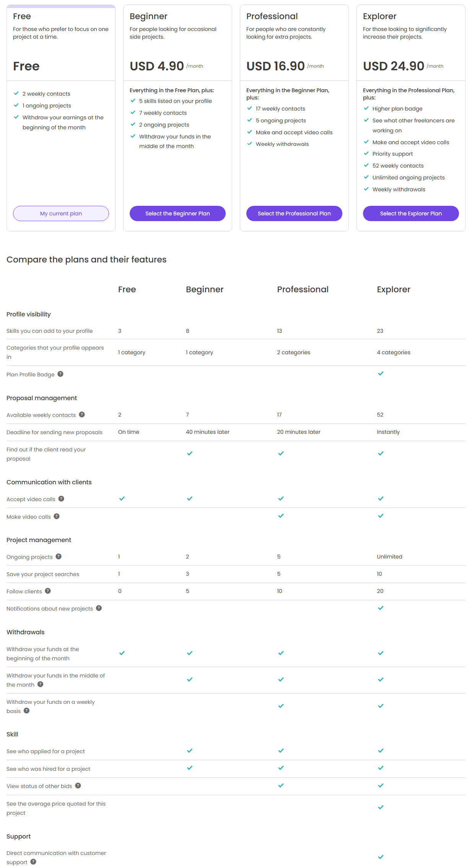Click question mark beside Make video calls

click(x=57, y=516)
